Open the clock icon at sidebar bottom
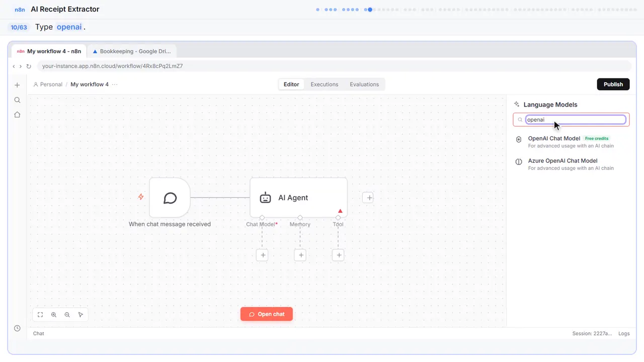 pos(17,328)
